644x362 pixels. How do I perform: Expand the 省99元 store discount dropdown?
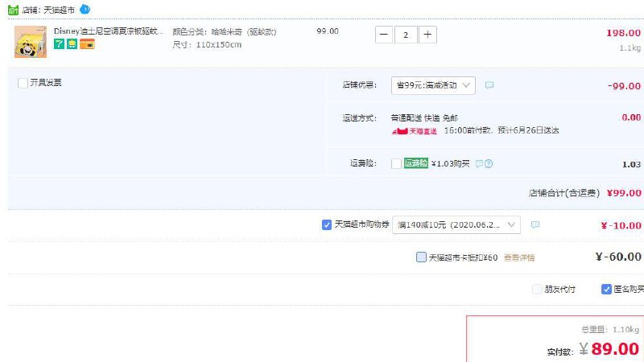coord(433,85)
